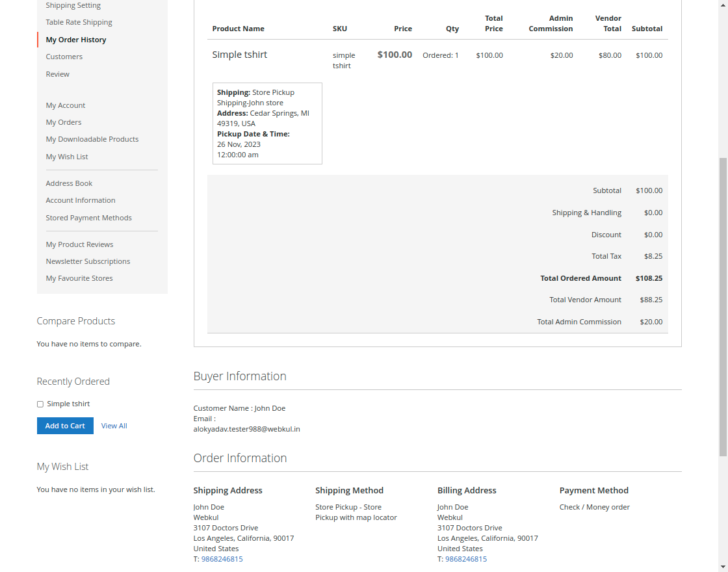
Task: Select the Shipping Setting option
Action: (73, 5)
